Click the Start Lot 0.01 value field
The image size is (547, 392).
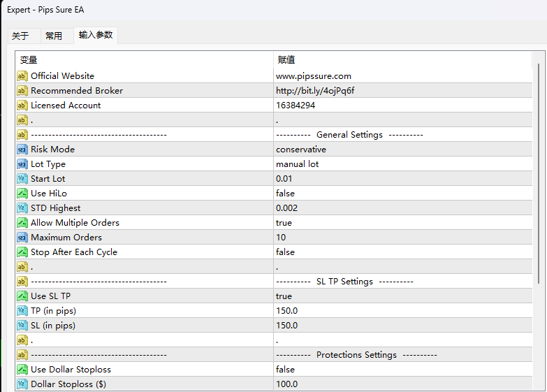click(285, 179)
